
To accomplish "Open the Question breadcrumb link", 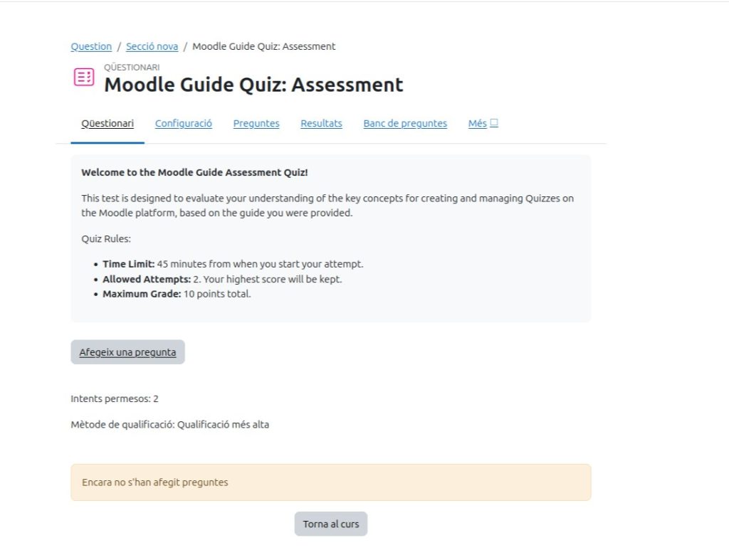I will 91,47.
